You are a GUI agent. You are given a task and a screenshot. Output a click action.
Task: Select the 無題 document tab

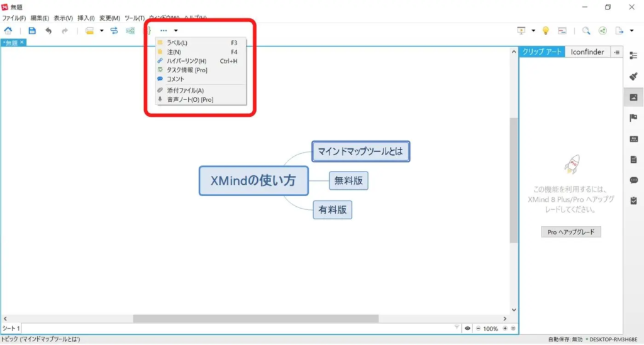11,43
